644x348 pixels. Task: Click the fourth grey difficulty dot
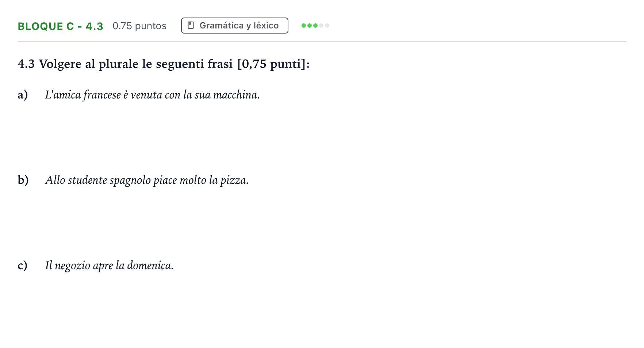321,26
